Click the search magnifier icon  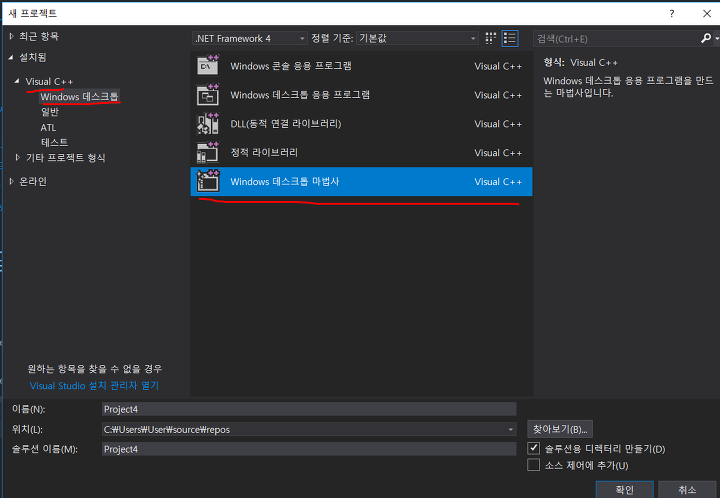tap(706, 38)
